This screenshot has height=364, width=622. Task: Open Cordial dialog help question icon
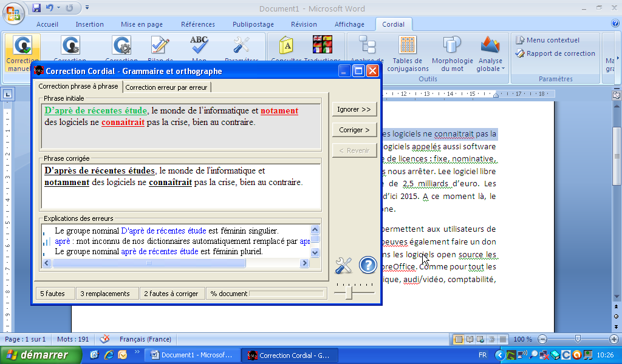[x=368, y=265]
